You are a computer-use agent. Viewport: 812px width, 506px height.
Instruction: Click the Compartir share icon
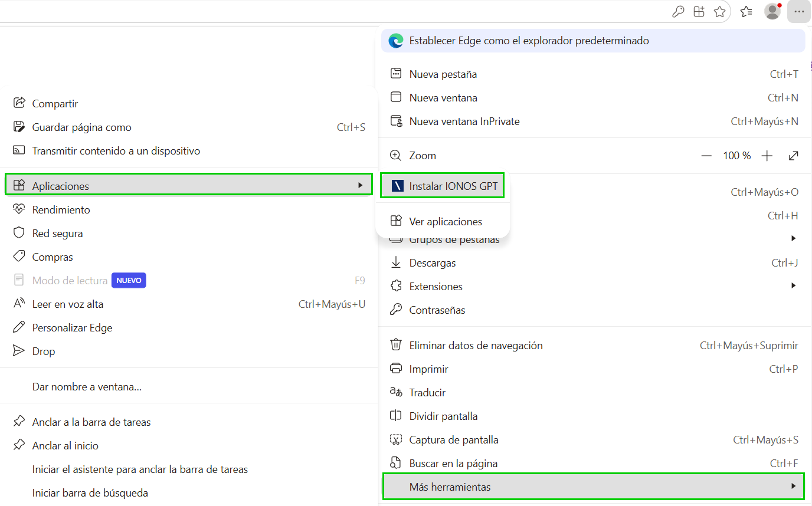19,103
